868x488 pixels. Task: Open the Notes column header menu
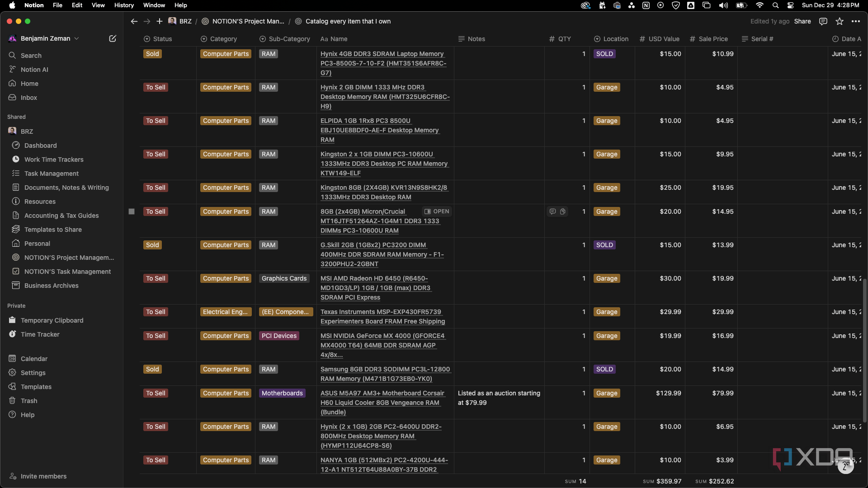pos(472,39)
